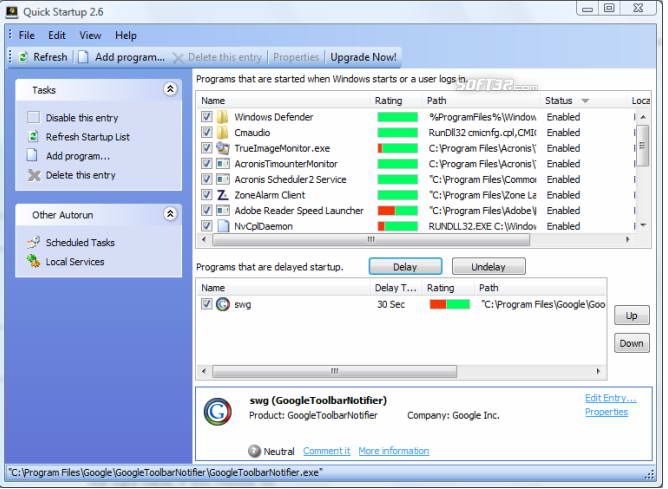Click the Adobe Reader Speed Launcher rating bar
This screenshot has height=489, width=668.
(397, 210)
